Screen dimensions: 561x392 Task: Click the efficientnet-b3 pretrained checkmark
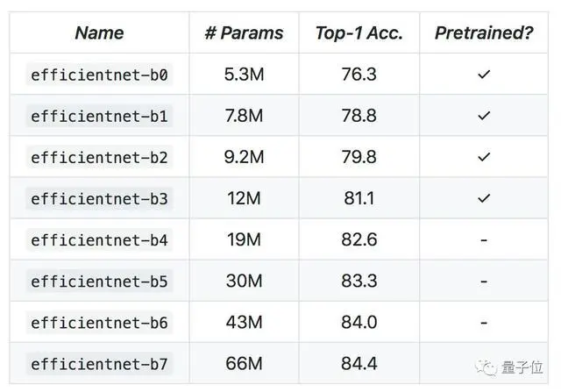(x=484, y=198)
